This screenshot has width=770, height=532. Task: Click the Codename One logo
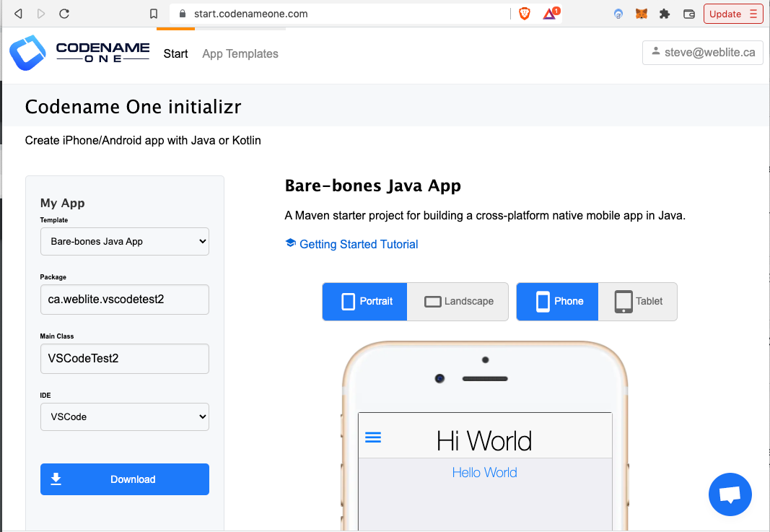pyautogui.click(x=79, y=53)
